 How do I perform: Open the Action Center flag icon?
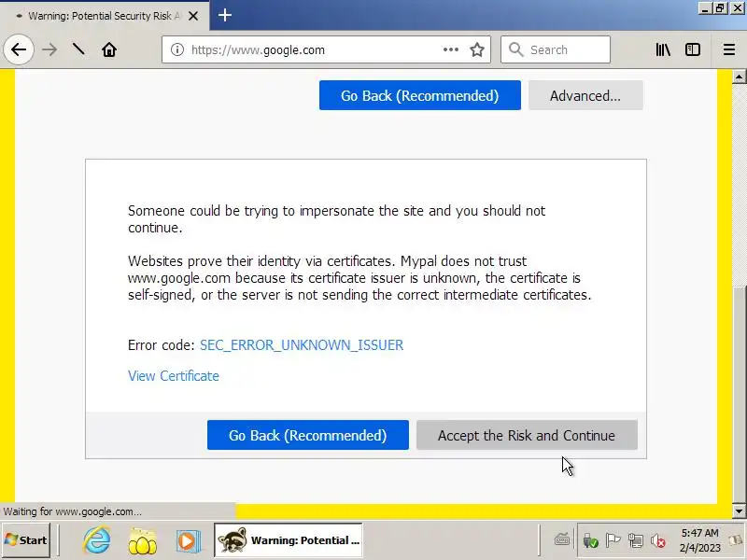(613, 540)
